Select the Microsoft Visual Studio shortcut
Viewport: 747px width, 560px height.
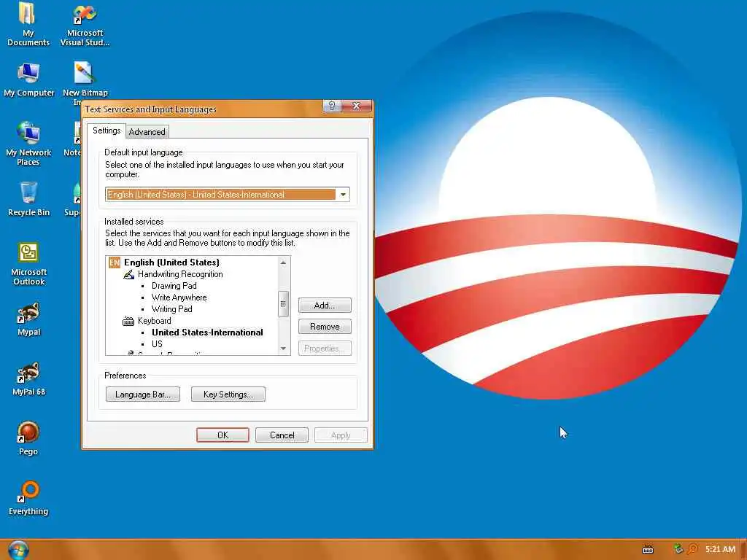coord(85,24)
